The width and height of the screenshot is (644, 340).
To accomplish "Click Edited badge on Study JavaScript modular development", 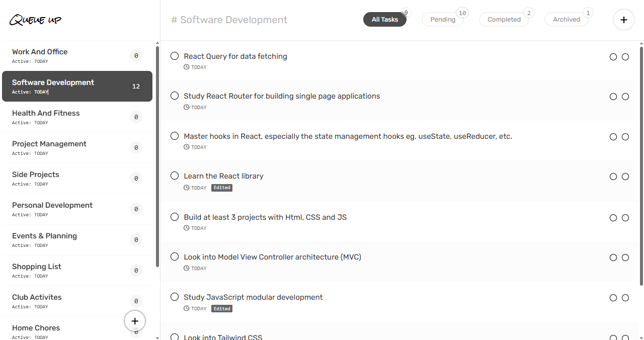I will tap(222, 308).
